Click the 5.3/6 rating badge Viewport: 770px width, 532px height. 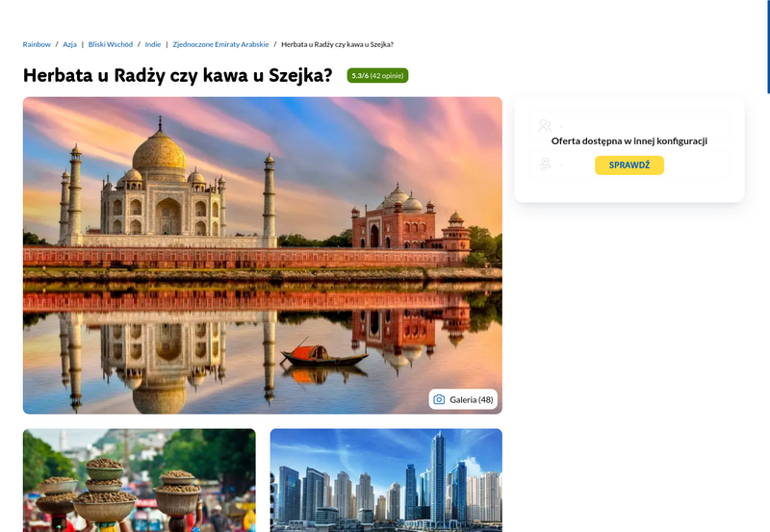tap(377, 76)
